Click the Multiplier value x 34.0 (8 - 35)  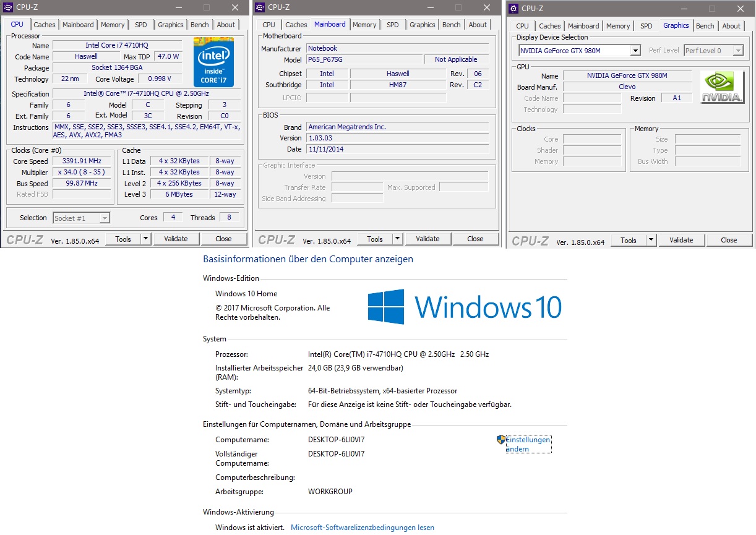(82, 172)
